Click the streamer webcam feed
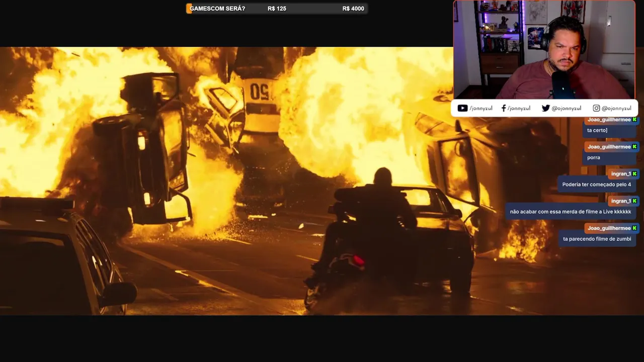644x362 pixels. point(544,50)
